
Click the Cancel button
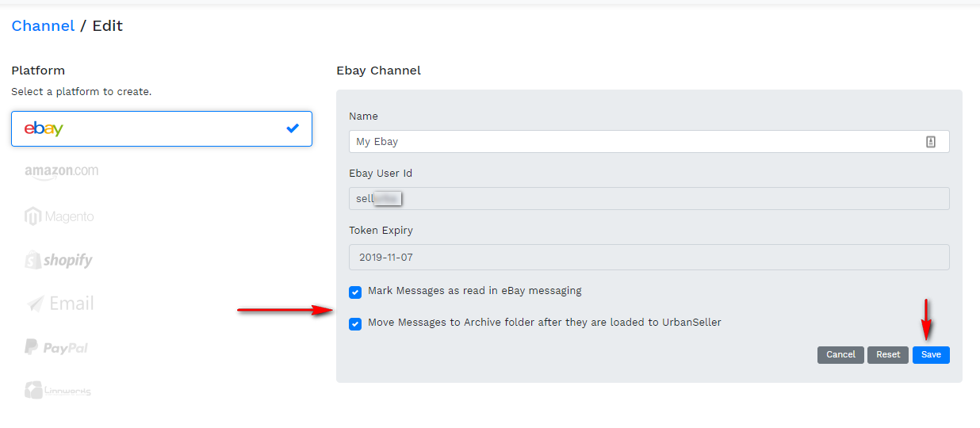tap(840, 355)
